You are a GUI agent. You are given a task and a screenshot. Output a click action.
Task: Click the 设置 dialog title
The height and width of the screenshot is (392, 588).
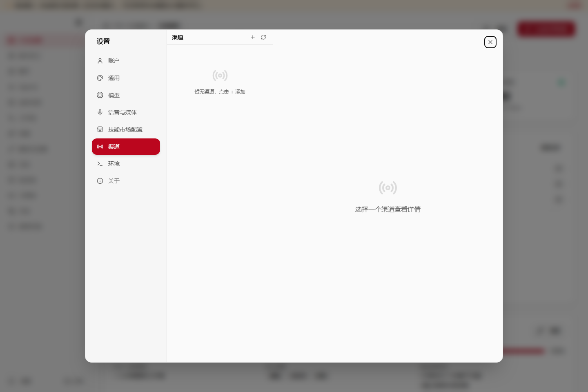(103, 41)
